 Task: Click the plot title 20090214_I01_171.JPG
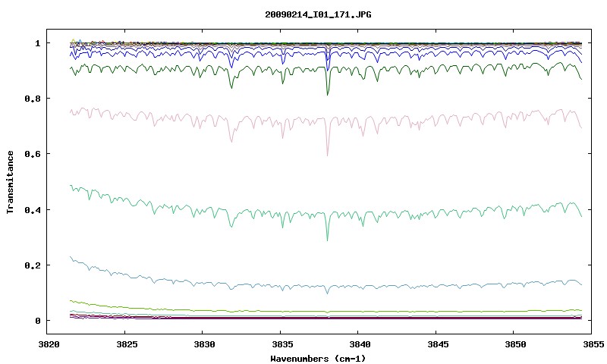click(318, 14)
